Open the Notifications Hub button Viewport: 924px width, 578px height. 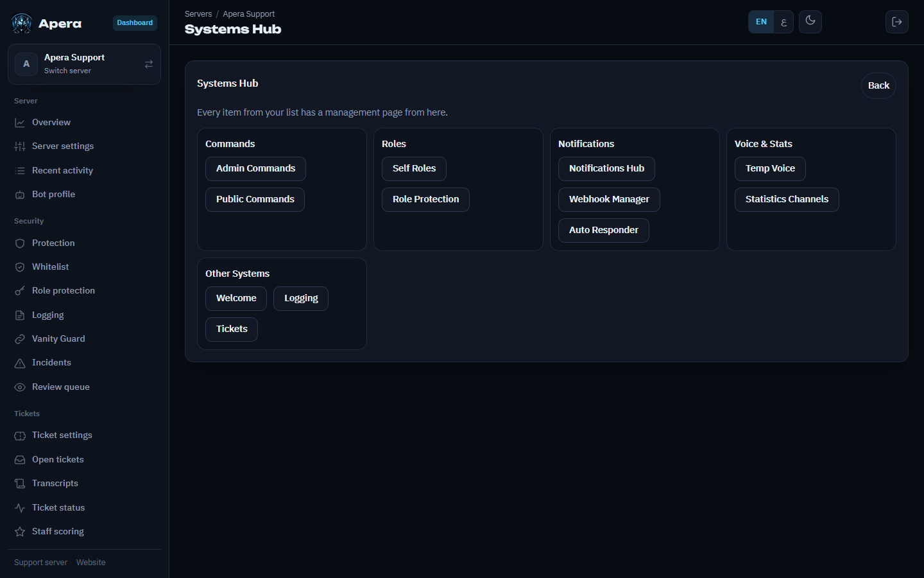(x=606, y=169)
